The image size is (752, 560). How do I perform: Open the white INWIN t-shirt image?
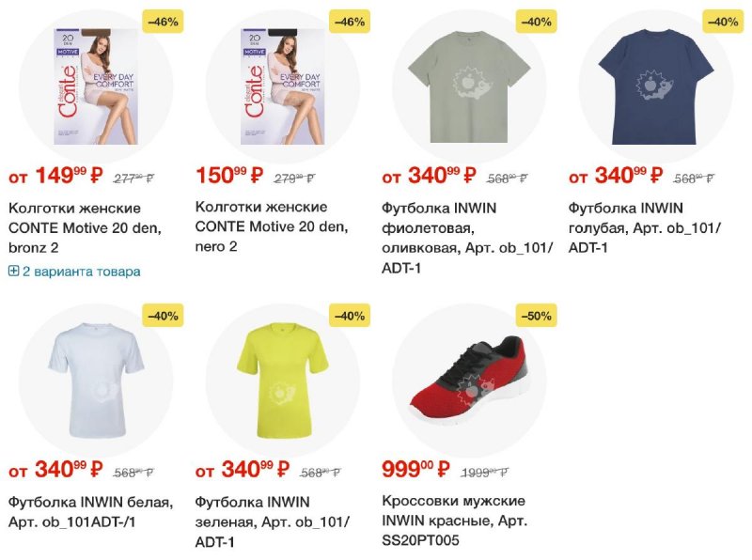96,381
